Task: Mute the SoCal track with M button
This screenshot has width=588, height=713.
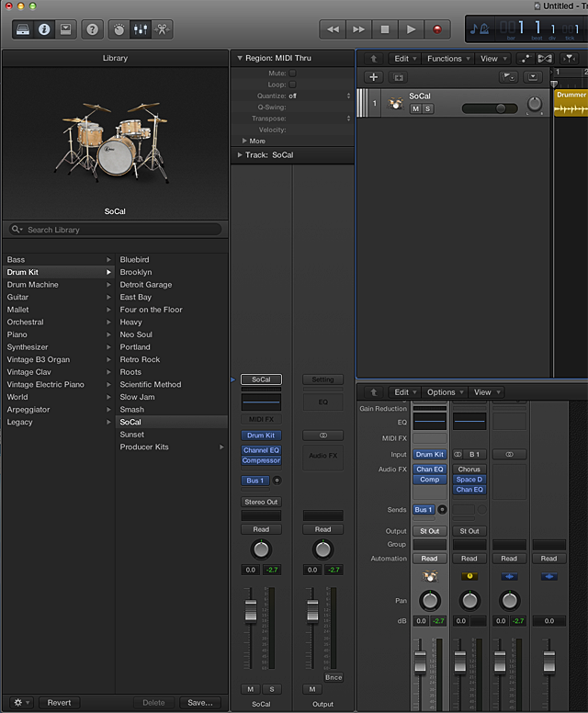Action: (x=415, y=108)
